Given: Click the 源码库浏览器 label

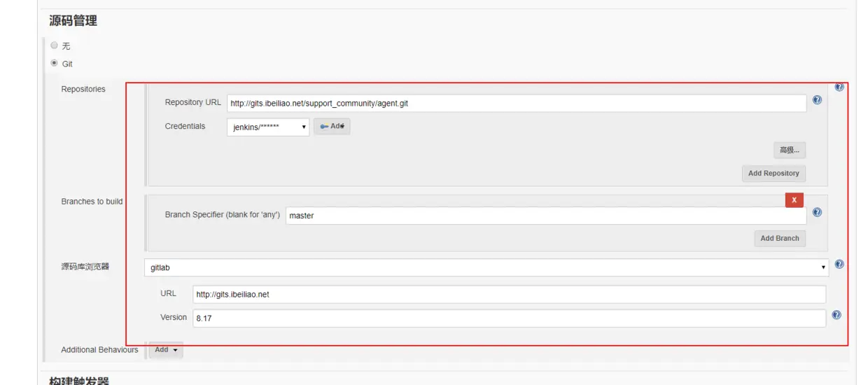Looking at the screenshot, I should coord(85,267).
